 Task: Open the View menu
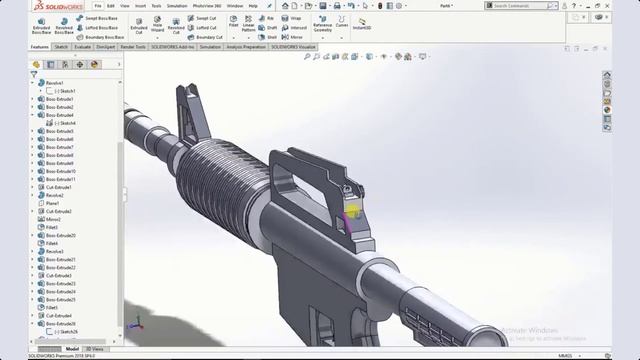tap(125, 6)
